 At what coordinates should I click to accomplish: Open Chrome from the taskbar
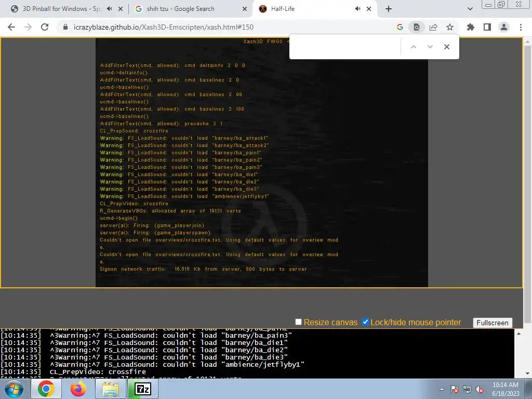coord(46,389)
